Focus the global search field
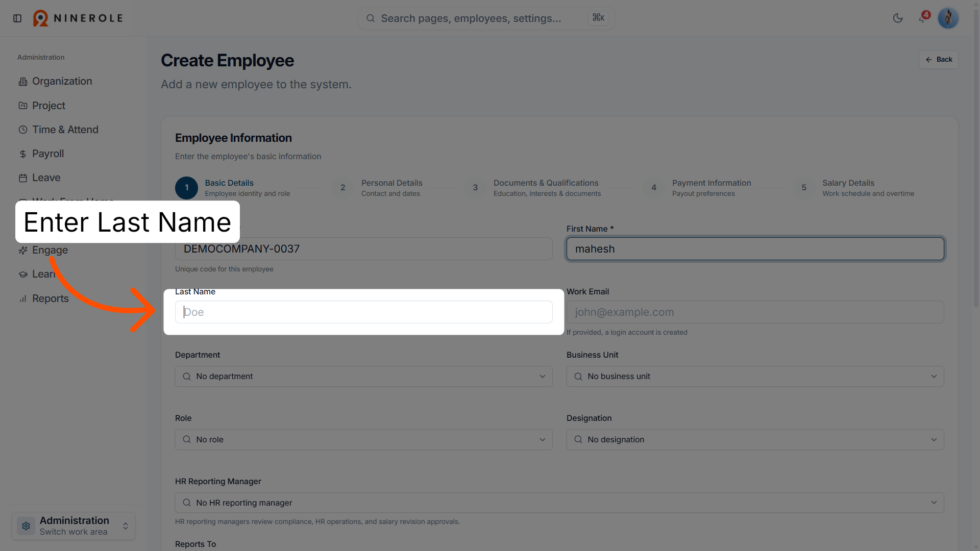The height and width of the screenshot is (551, 980). [486, 18]
